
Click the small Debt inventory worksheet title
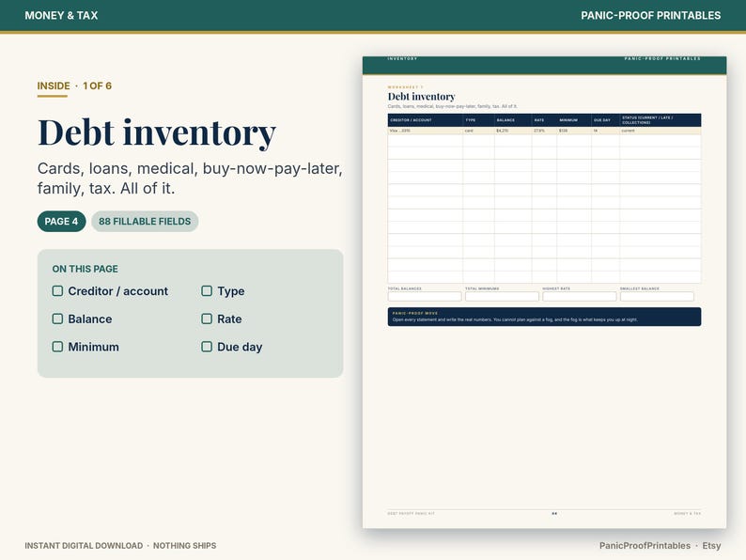421,97
